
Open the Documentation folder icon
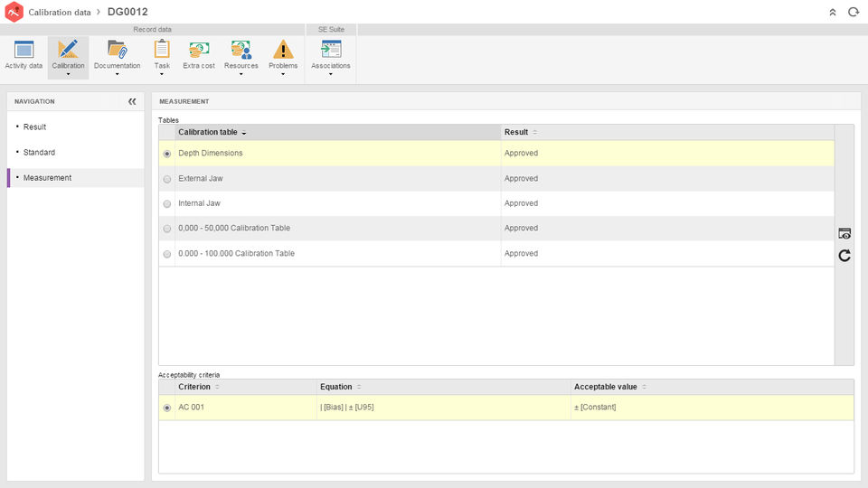[x=117, y=50]
